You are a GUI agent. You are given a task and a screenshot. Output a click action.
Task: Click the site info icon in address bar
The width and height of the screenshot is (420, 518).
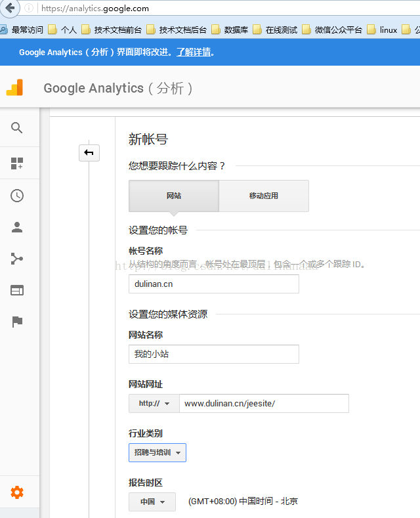tap(29, 8)
